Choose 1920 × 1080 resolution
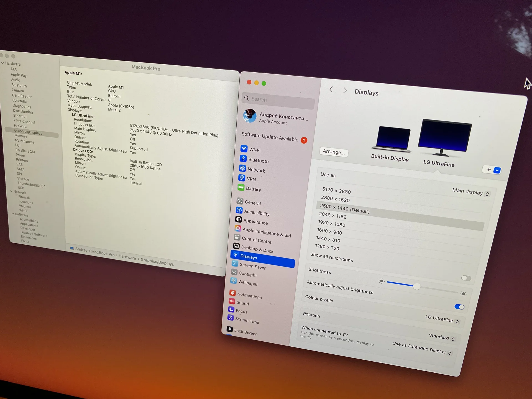Viewport: 532px width, 399px height. (331, 223)
